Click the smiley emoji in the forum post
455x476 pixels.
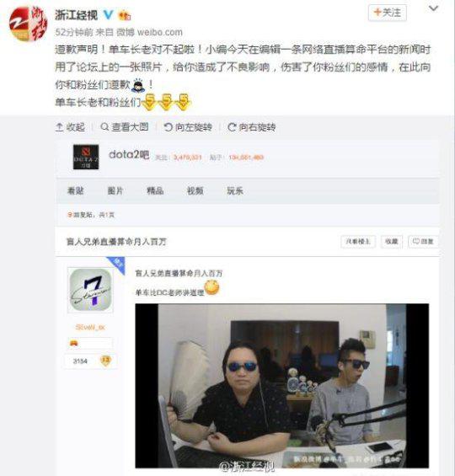[x=211, y=287]
